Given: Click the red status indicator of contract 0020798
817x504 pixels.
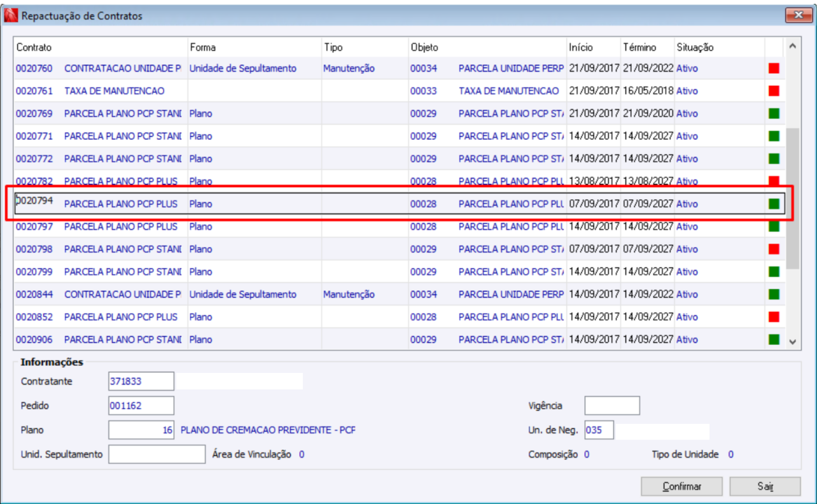Looking at the screenshot, I should click(x=774, y=249).
